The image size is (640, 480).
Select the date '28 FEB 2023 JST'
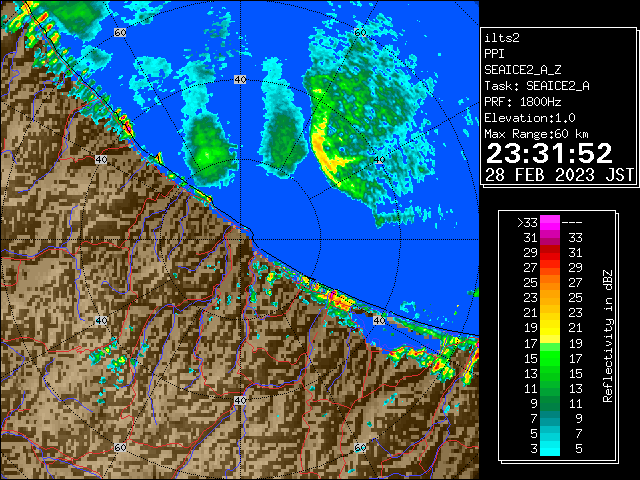point(559,175)
